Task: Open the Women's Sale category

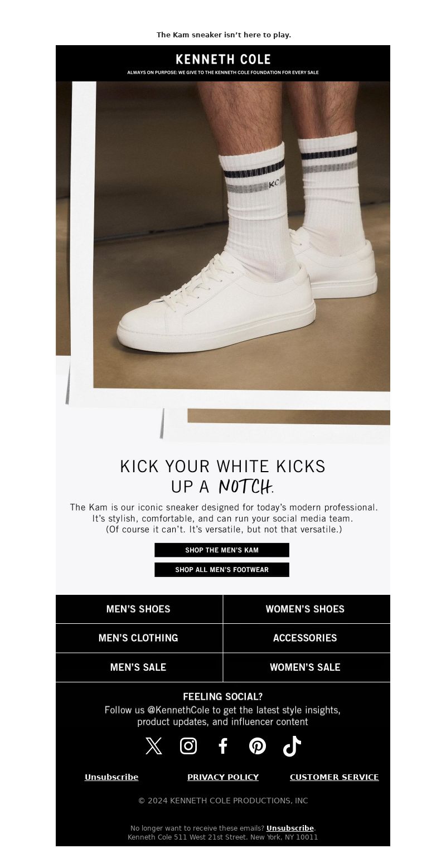Action: pos(307,667)
